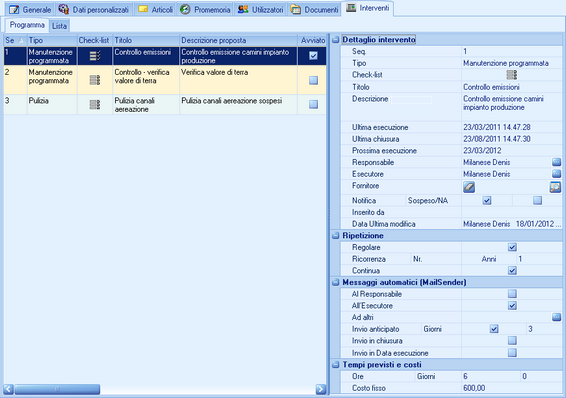Select the Interventi tab
The height and width of the screenshot is (398, 566).
(368, 8)
